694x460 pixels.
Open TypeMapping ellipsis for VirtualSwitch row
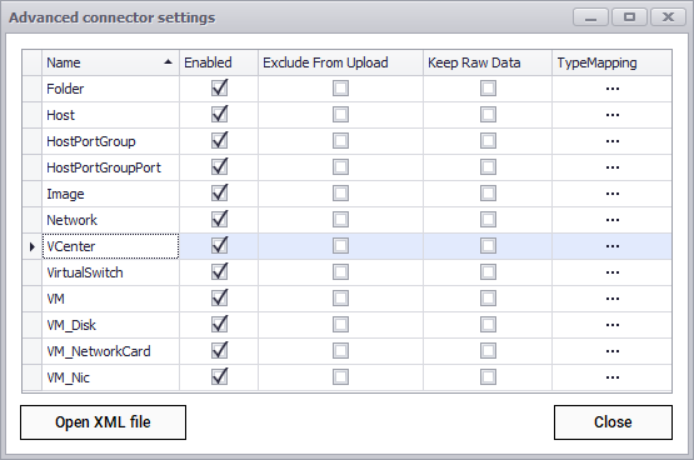612,271
